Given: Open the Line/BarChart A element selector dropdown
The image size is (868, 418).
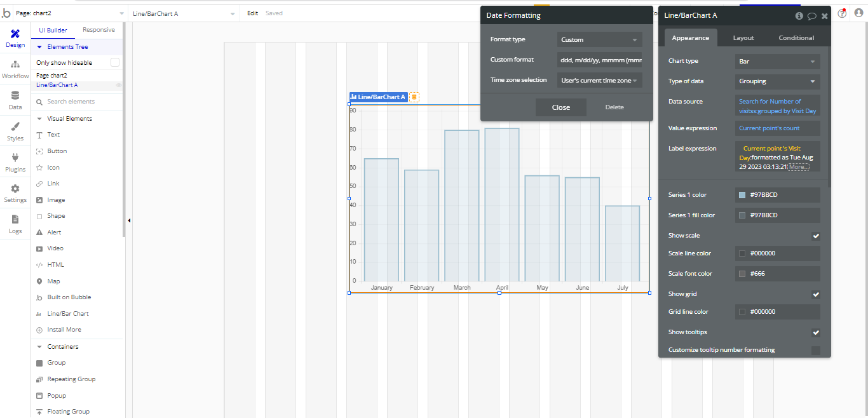Looking at the screenshot, I should click(x=184, y=13).
